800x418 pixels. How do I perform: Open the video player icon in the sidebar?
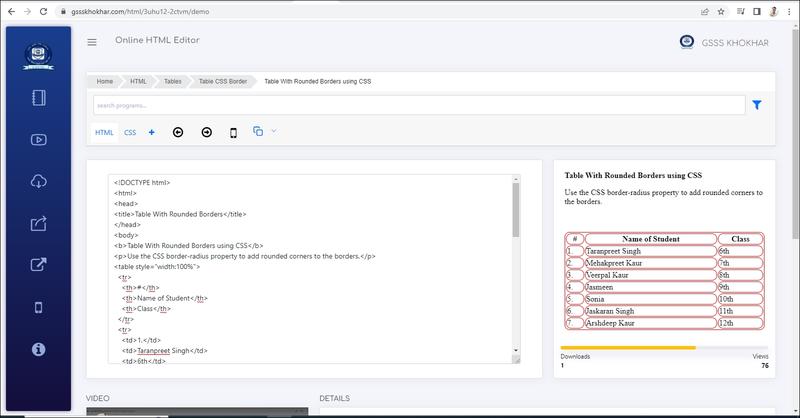tap(39, 140)
